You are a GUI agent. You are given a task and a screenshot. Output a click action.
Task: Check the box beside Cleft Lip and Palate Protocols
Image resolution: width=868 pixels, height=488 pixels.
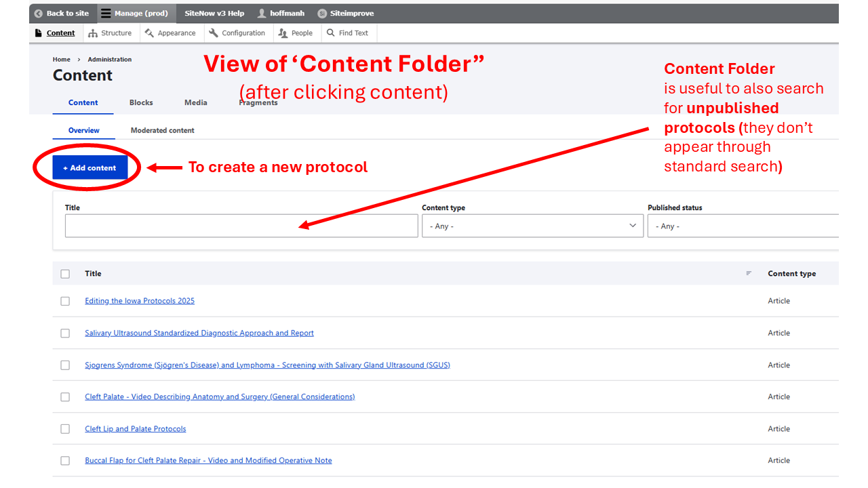[x=65, y=428]
